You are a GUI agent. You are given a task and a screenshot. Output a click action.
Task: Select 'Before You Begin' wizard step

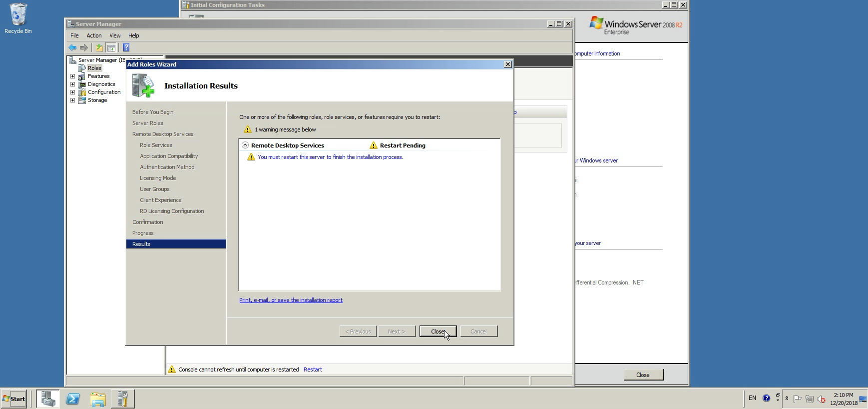click(x=153, y=112)
